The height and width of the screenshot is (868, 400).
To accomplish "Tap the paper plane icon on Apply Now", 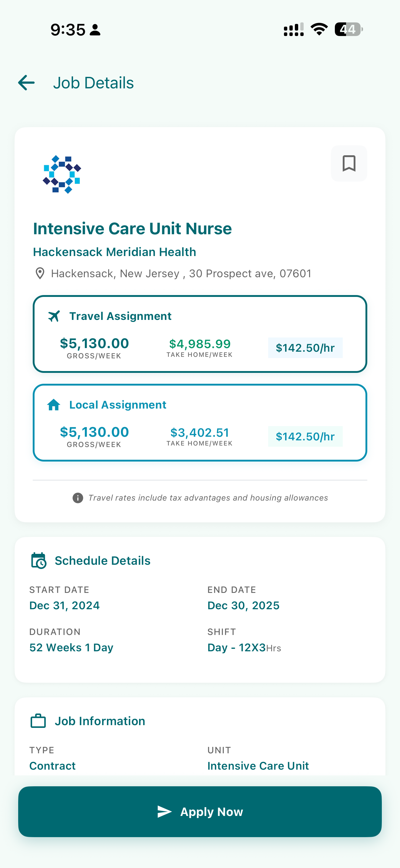I will point(165,812).
